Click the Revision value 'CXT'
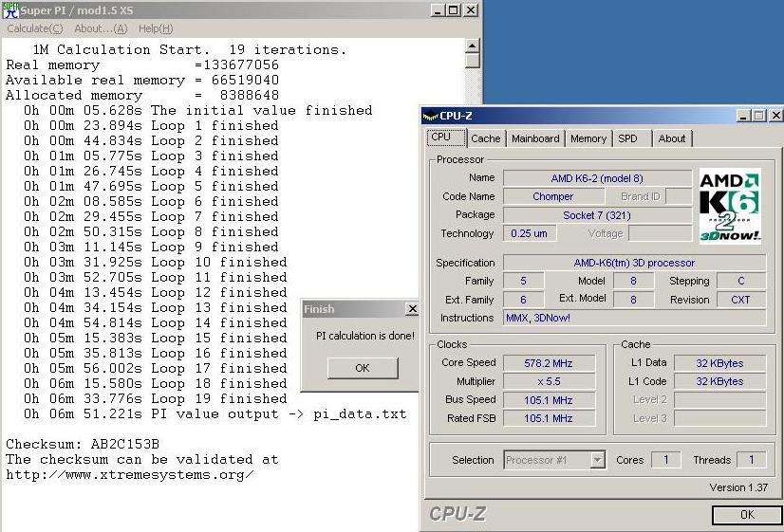This screenshot has width=784, height=532. click(x=741, y=300)
